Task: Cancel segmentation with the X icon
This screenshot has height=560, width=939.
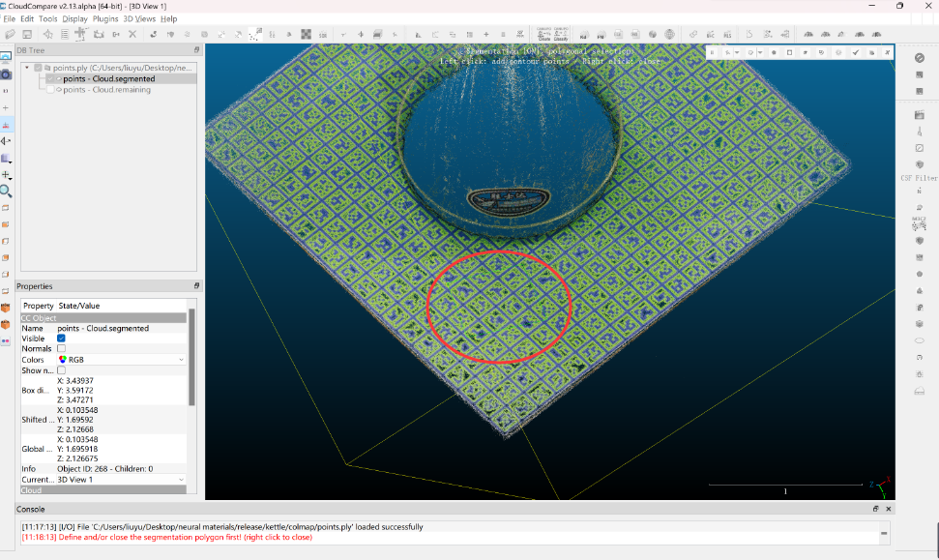Action: pos(888,52)
